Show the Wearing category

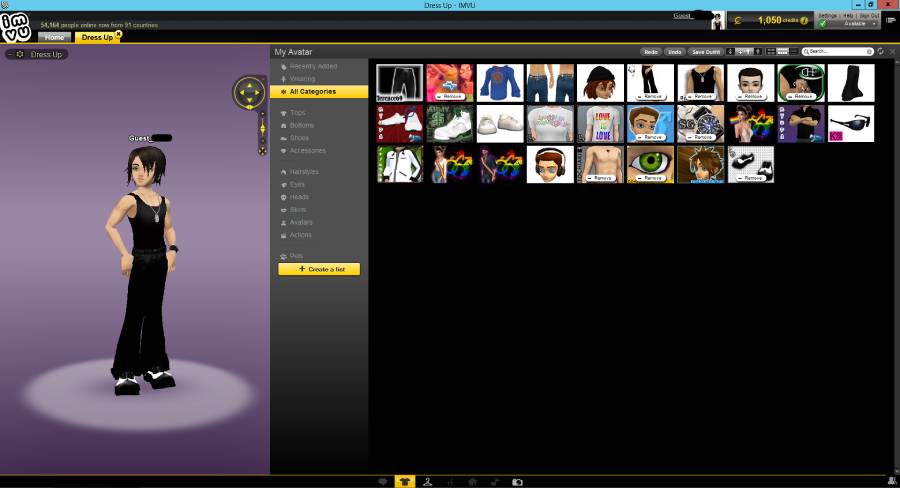click(302, 79)
